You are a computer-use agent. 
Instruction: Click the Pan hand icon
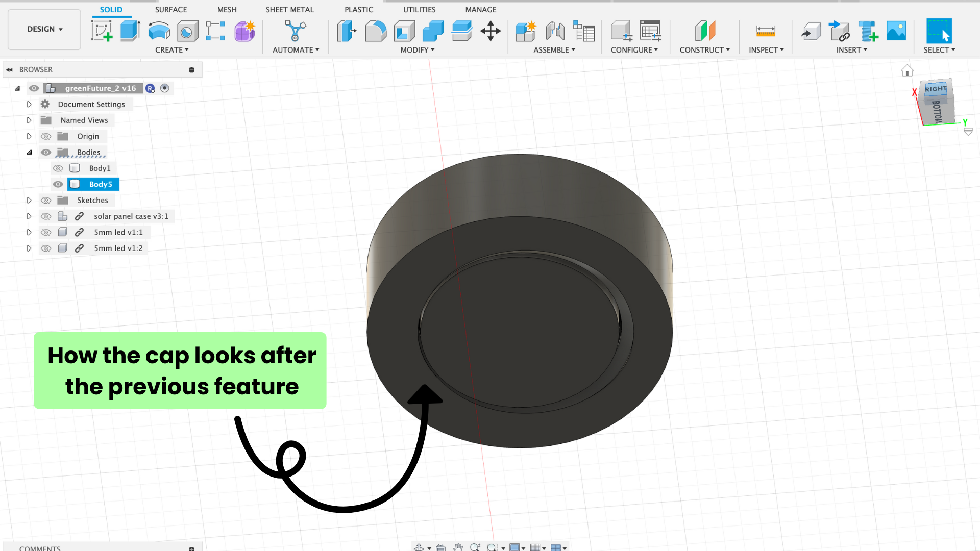point(458,547)
